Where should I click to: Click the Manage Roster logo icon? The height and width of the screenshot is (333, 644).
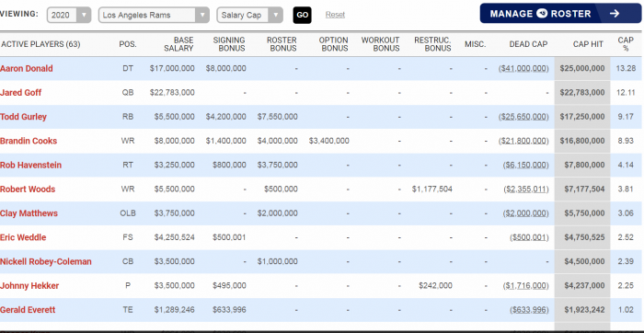pyautogui.click(x=542, y=14)
